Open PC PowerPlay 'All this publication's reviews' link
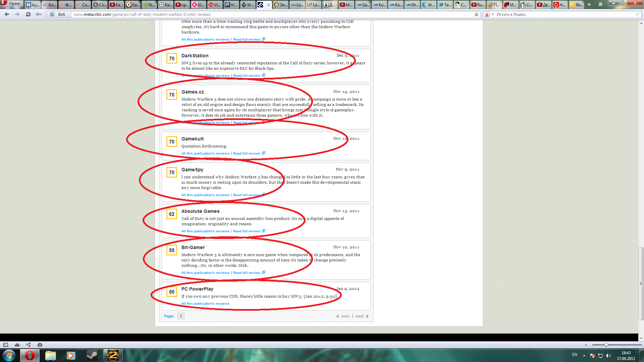This screenshot has width=644, height=362. [x=205, y=304]
